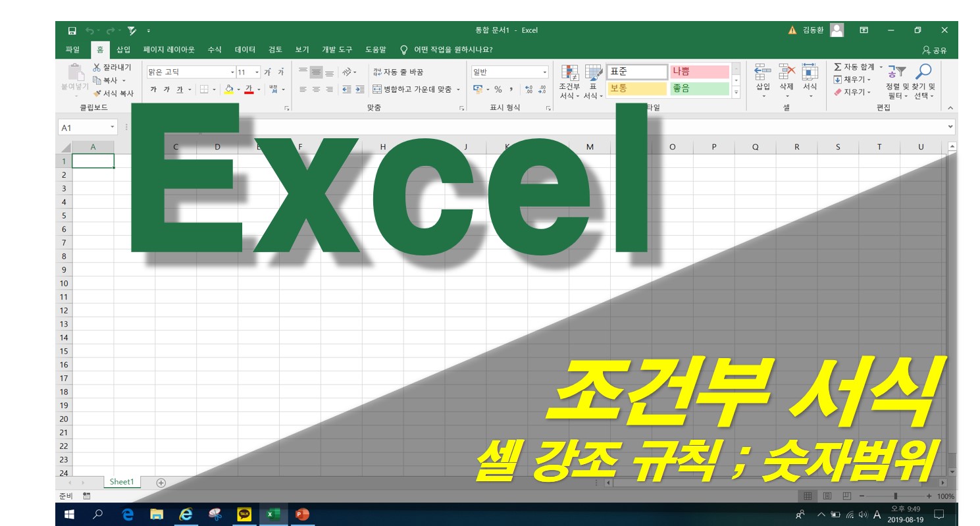Image resolution: width=980 pixels, height=526 pixels.
Task: Expand the Merge and Center dropdown arrow
Action: (458, 90)
